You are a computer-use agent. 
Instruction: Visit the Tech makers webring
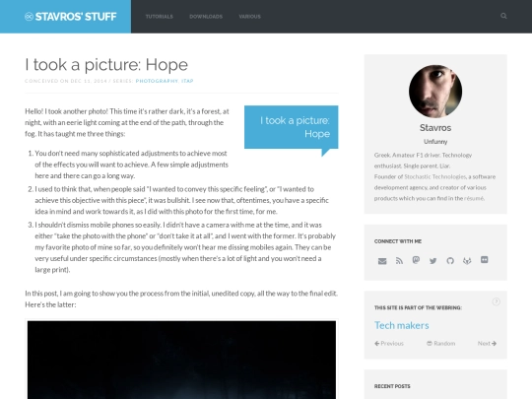click(x=402, y=325)
